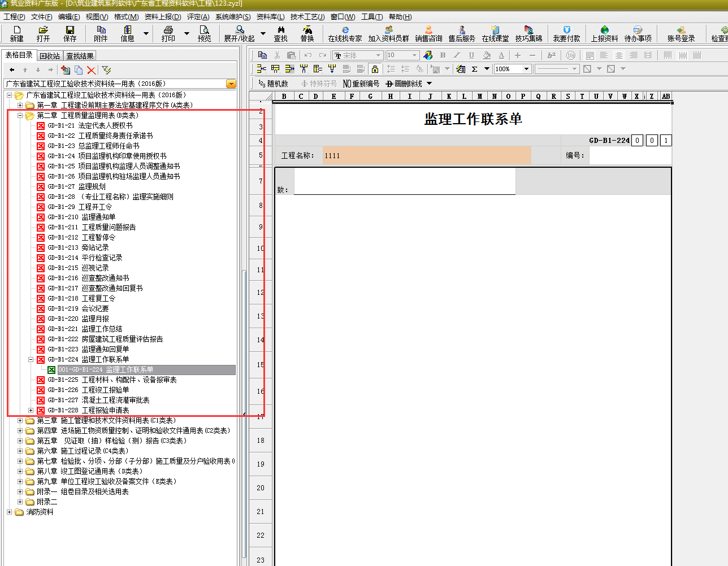
Task: Click the 打开 (Open) folder icon
Action: point(43,33)
